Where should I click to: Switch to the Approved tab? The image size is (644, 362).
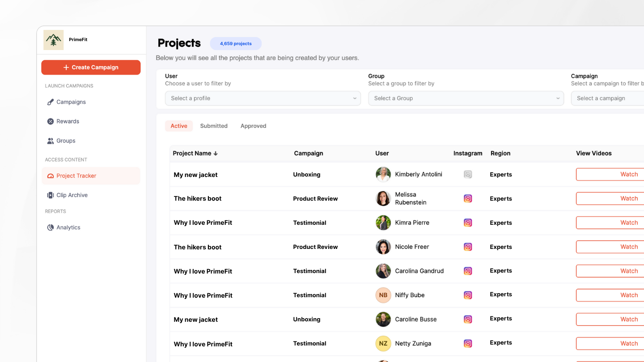[x=253, y=126]
